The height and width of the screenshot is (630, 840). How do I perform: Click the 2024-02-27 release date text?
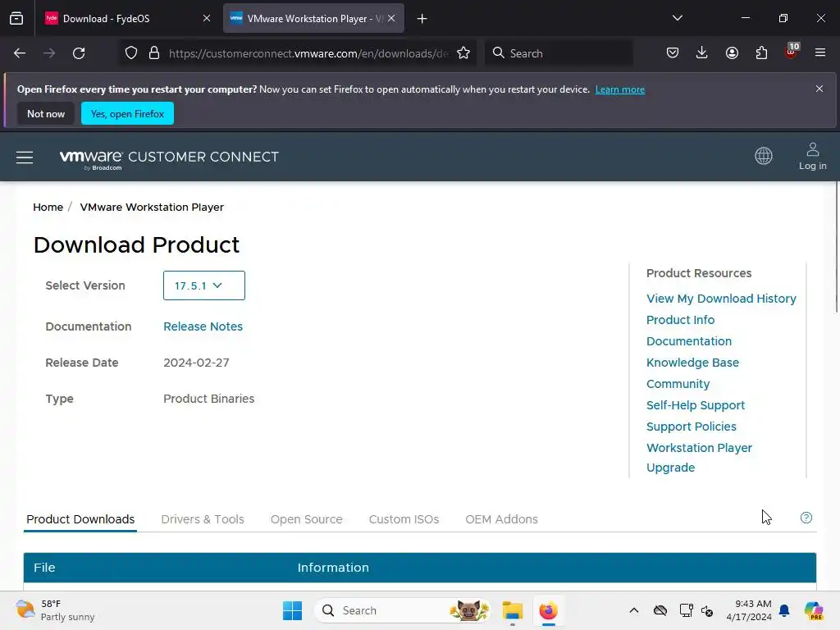(x=196, y=363)
